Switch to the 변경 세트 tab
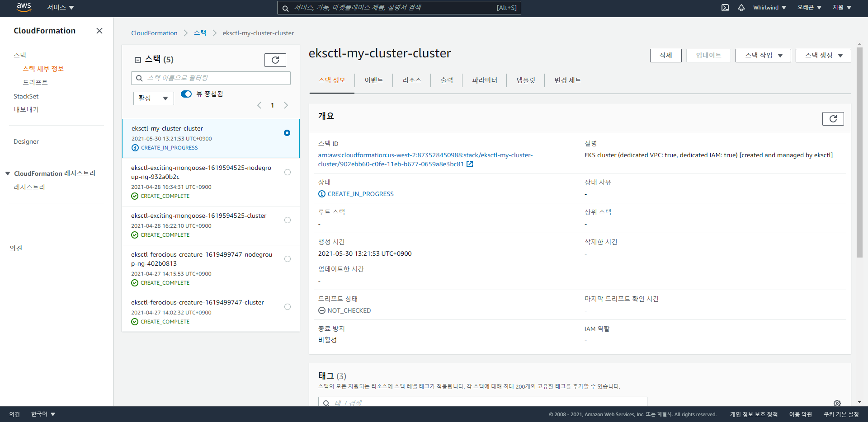This screenshot has height=422, width=868. tap(568, 80)
